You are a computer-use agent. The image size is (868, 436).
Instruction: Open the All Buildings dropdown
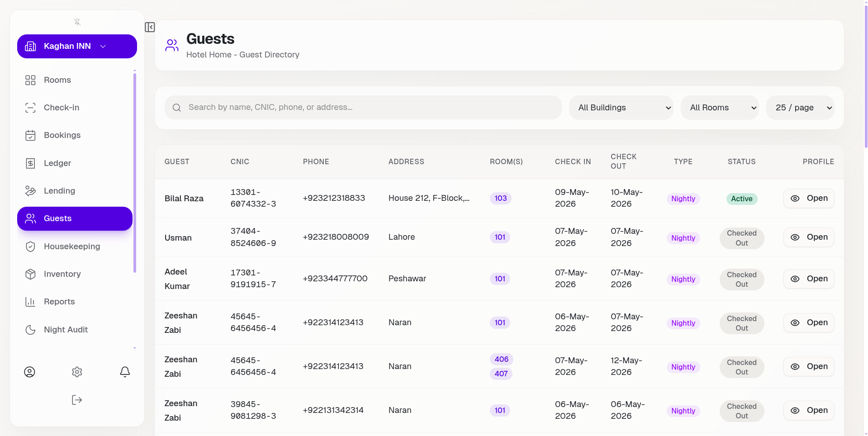click(x=621, y=108)
